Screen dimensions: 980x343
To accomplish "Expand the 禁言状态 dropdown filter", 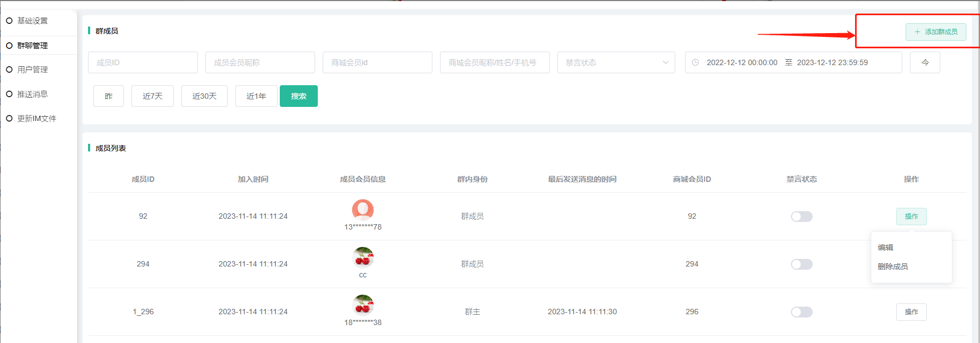I will pyautogui.click(x=615, y=62).
